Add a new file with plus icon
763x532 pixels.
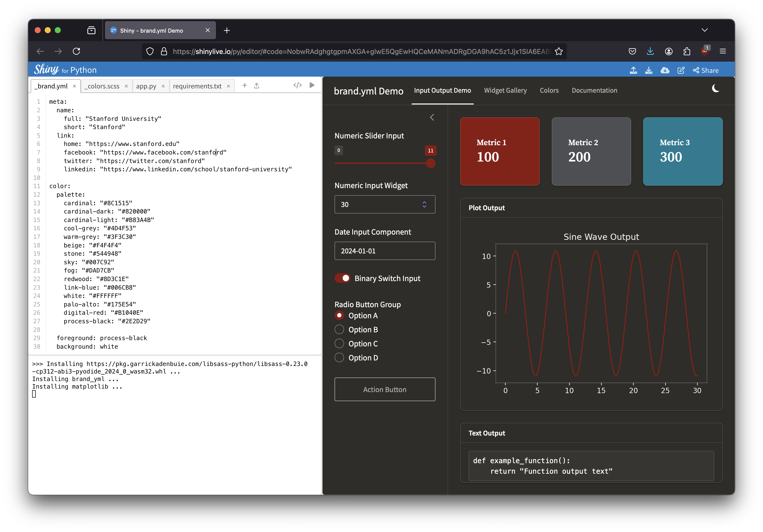245,85
